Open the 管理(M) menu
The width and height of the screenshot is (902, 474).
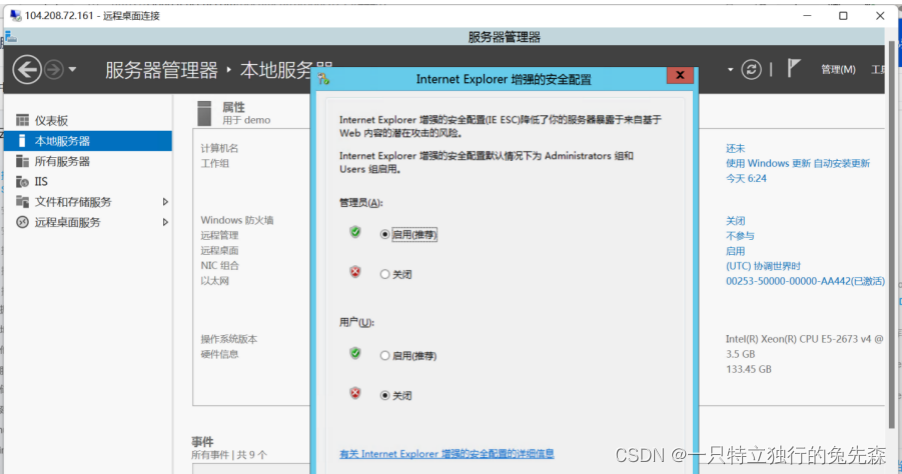838,70
